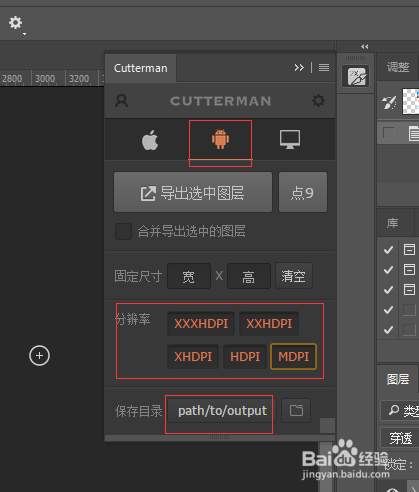The height and width of the screenshot is (492, 419).
Task: Open the folder browse icon for save directory
Action: tap(296, 411)
